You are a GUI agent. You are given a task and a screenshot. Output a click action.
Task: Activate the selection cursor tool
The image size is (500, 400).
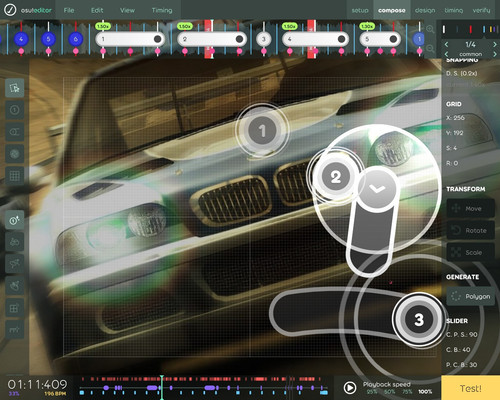[14, 88]
